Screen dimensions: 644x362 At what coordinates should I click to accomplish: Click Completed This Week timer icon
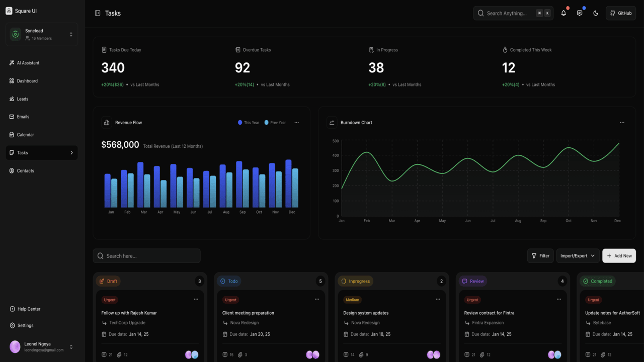pos(505,50)
